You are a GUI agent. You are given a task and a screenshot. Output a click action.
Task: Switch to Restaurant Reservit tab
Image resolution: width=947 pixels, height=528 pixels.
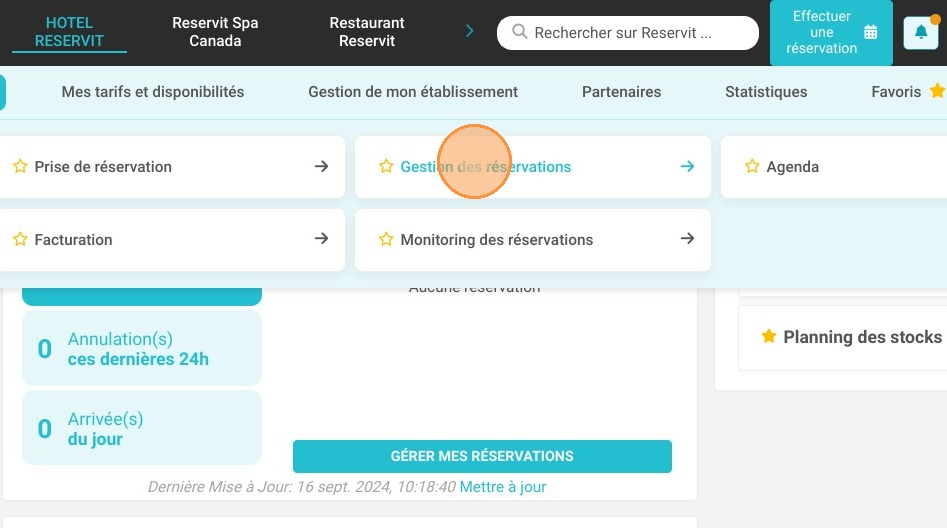(367, 32)
